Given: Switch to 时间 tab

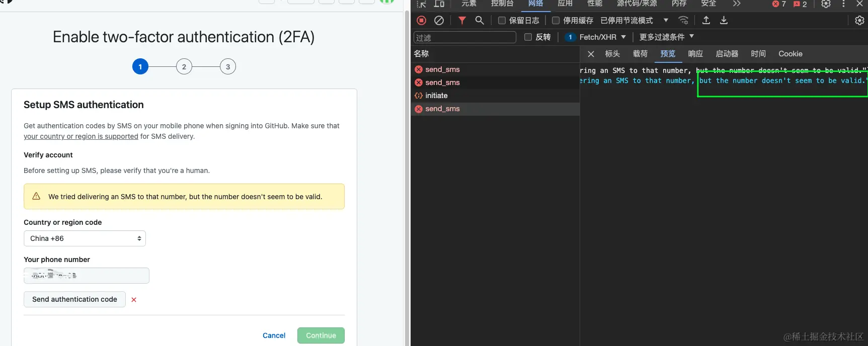Looking at the screenshot, I should coord(758,54).
